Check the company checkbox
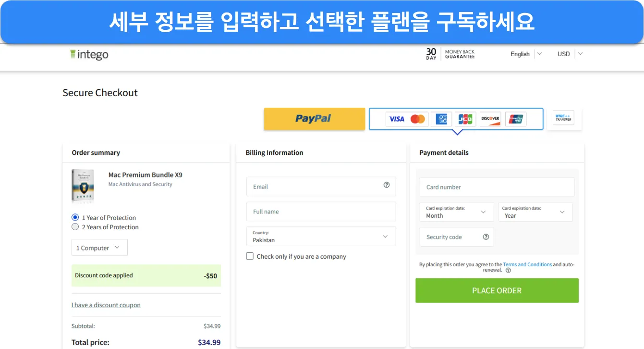The width and height of the screenshot is (644, 349). (250, 256)
